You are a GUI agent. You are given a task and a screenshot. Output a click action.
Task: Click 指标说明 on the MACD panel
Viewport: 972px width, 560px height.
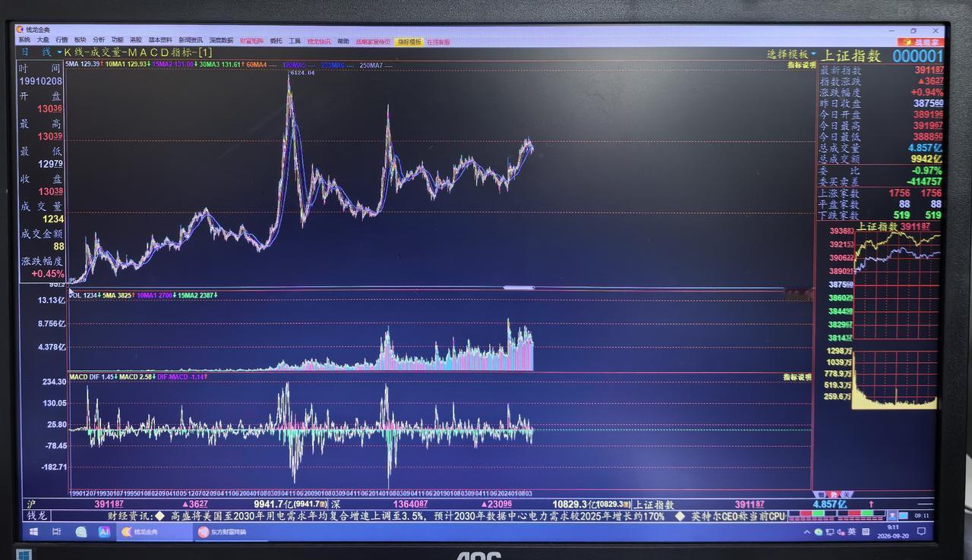pyautogui.click(x=797, y=377)
